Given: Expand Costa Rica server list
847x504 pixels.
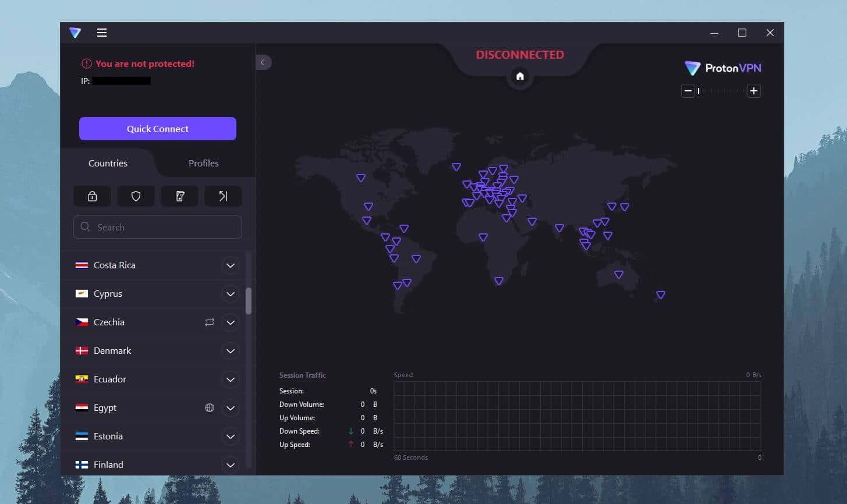Looking at the screenshot, I should coord(231,265).
